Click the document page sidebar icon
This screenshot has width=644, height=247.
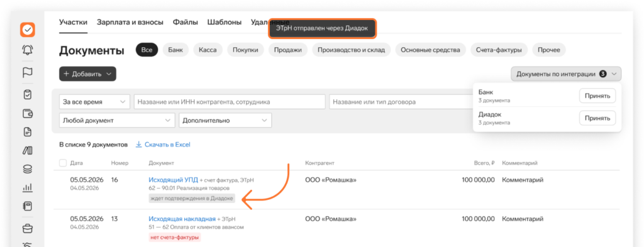28,132
